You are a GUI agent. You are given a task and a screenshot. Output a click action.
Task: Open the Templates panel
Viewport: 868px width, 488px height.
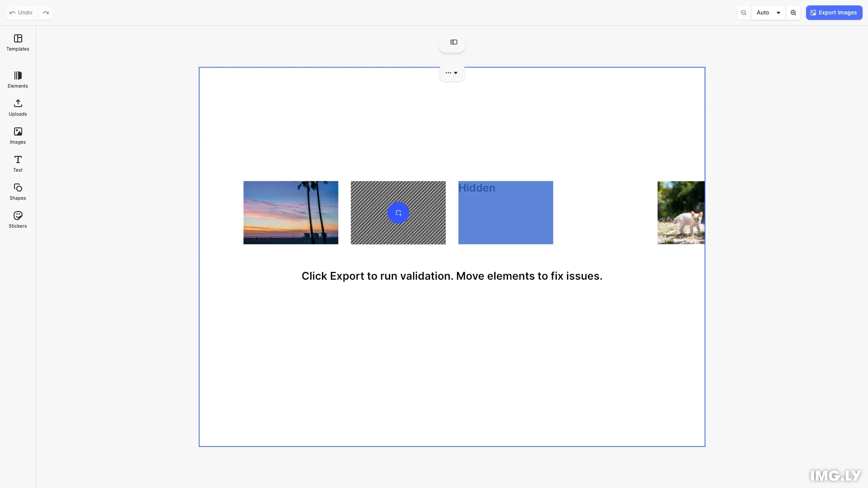(x=18, y=42)
